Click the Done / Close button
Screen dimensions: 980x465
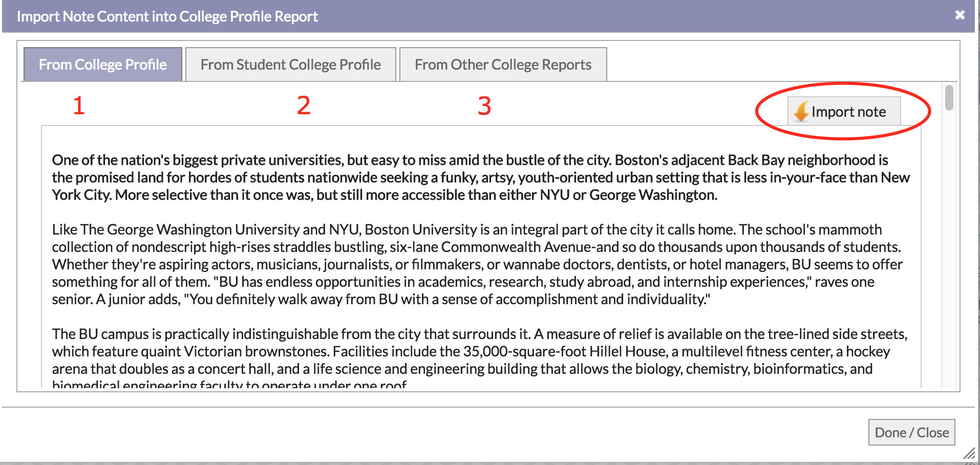point(911,432)
